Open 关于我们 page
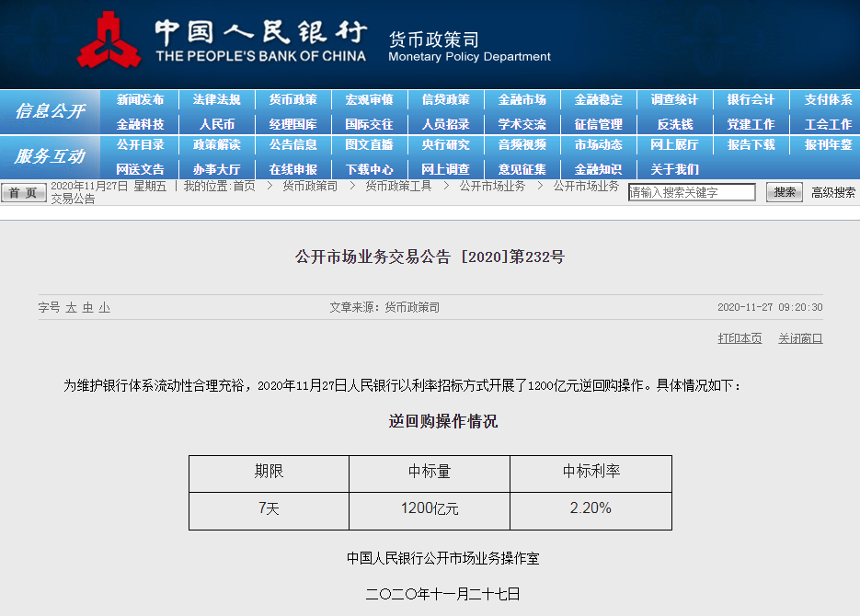The image size is (860, 616). point(674,169)
